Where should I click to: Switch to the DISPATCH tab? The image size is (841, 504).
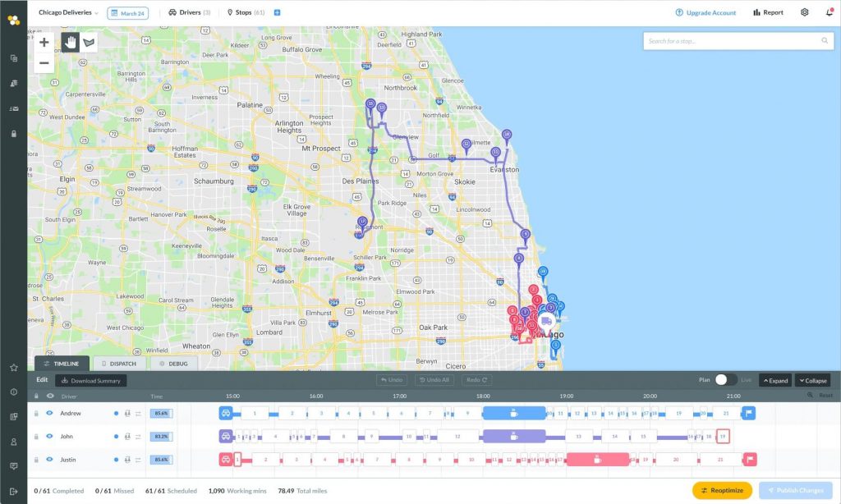tap(121, 363)
